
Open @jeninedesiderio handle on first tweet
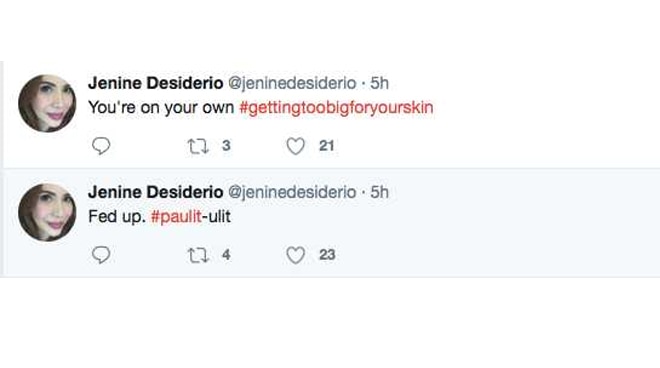[293, 83]
